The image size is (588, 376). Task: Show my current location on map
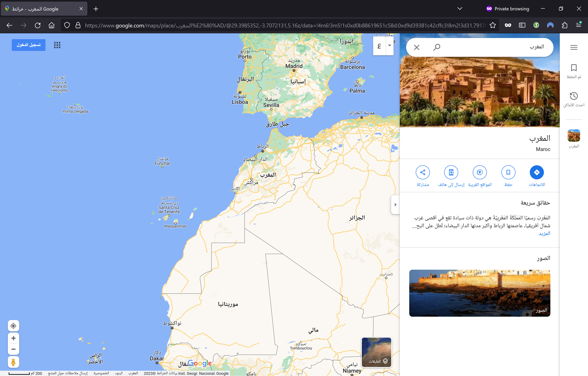click(14, 326)
